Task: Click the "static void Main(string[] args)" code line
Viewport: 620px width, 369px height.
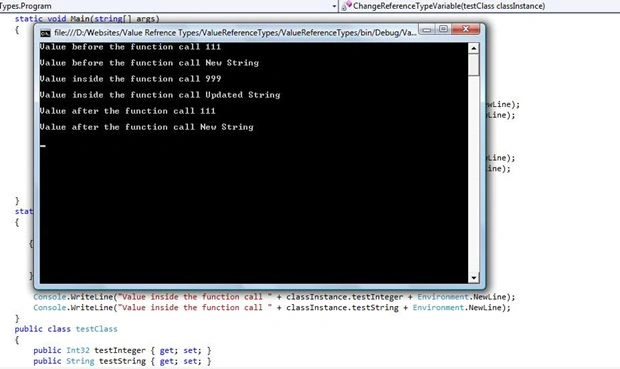Action: click(87, 19)
